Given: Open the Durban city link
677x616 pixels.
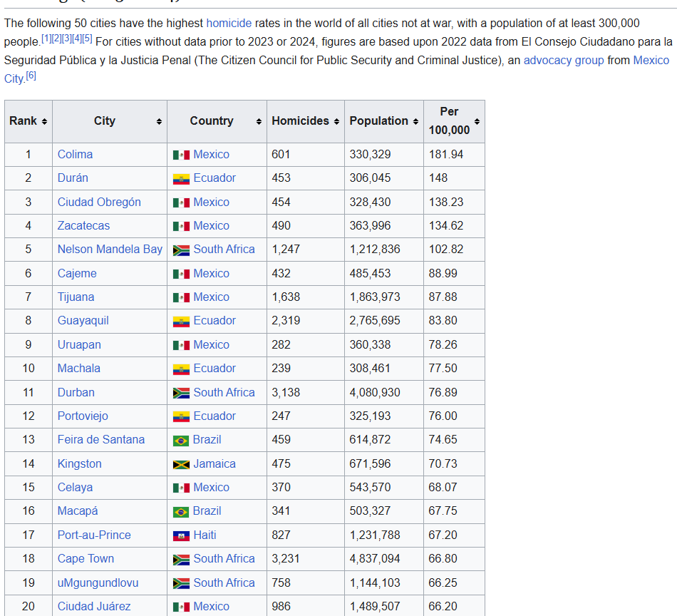Looking at the screenshot, I should (76, 393).
